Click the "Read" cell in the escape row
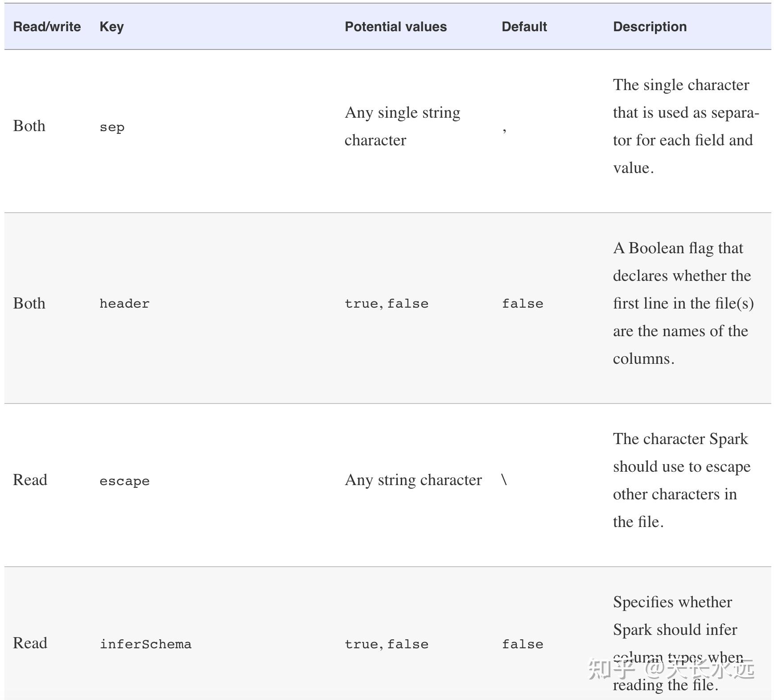This screenshot has height=700, width=774. (x=30, y=480)
